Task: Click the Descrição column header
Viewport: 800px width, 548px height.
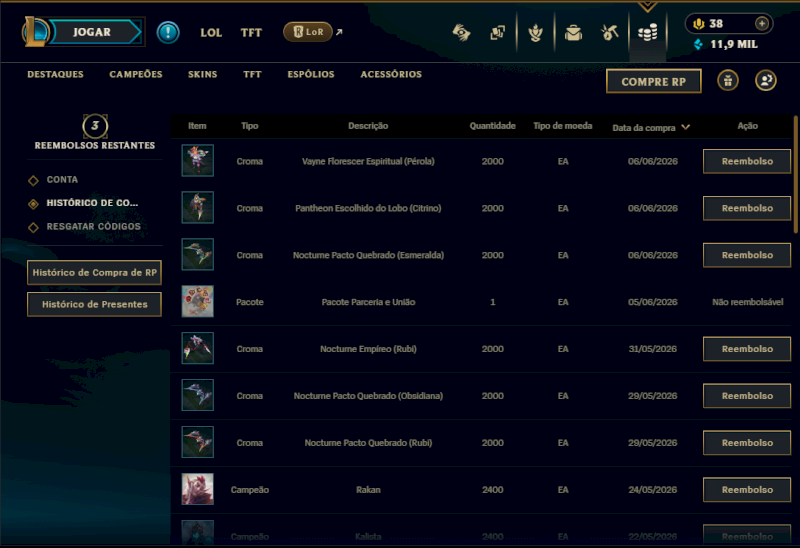Action: click(368, 126)
